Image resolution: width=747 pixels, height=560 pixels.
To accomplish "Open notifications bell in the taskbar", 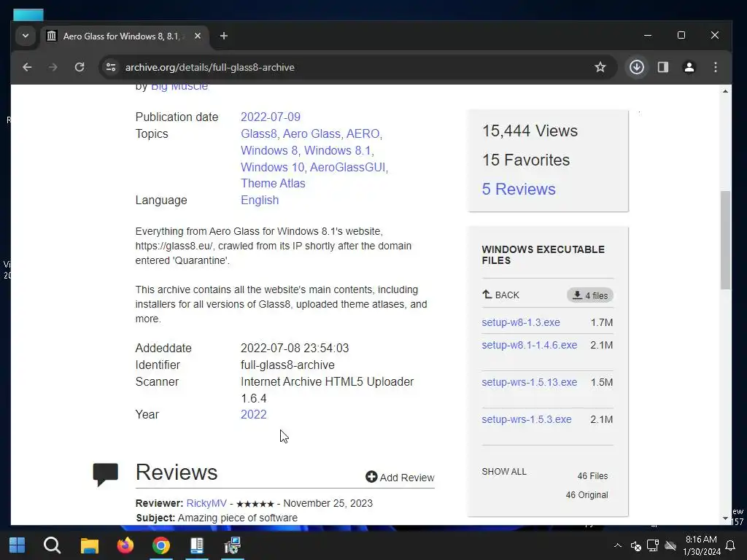I will [729, 545].
